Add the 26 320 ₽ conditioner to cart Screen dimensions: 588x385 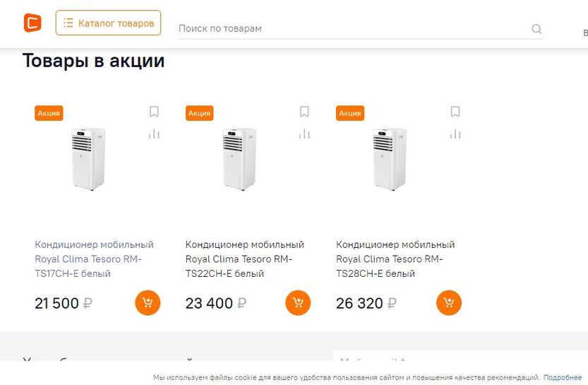point(449,303)
